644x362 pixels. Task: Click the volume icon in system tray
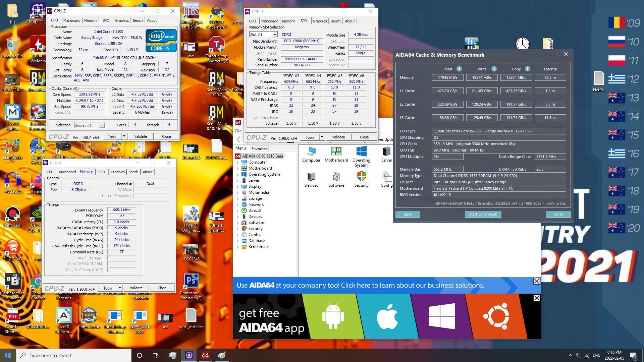pos(578,355)
